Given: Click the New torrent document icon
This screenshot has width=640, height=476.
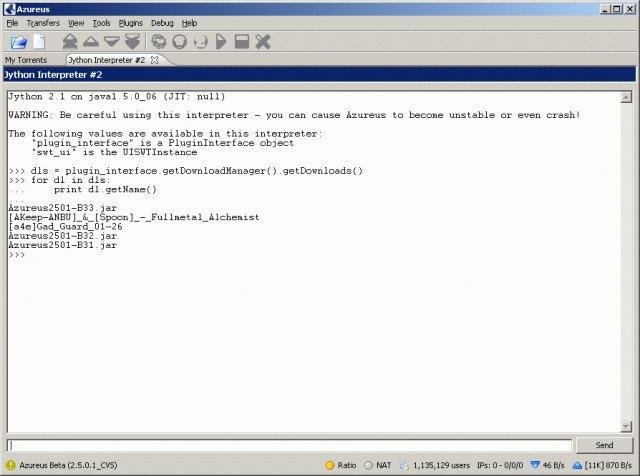Looking at the screenshot, I should coord(39,42).
